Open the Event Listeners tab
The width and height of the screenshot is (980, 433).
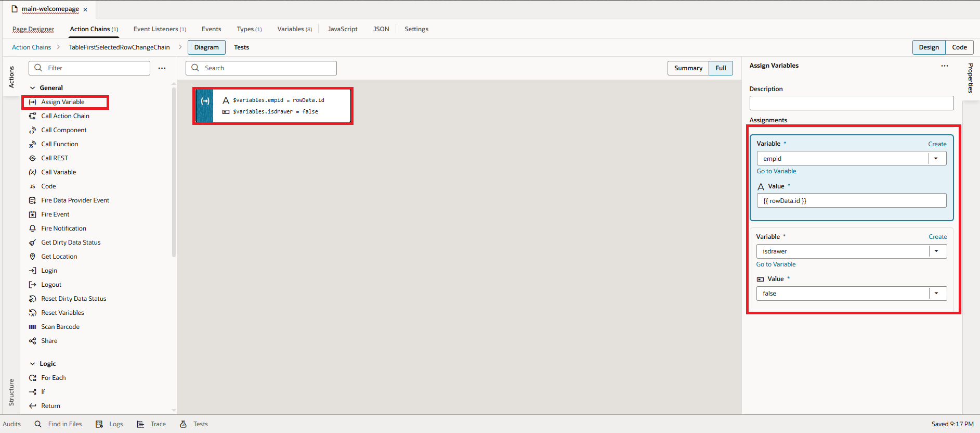159,29
